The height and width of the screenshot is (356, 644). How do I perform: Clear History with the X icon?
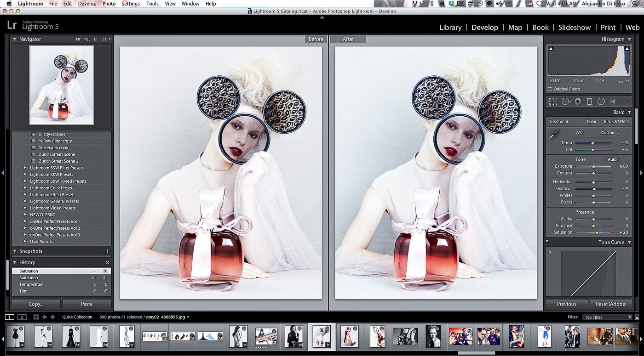pyautogui.click(x=108, y=263)
